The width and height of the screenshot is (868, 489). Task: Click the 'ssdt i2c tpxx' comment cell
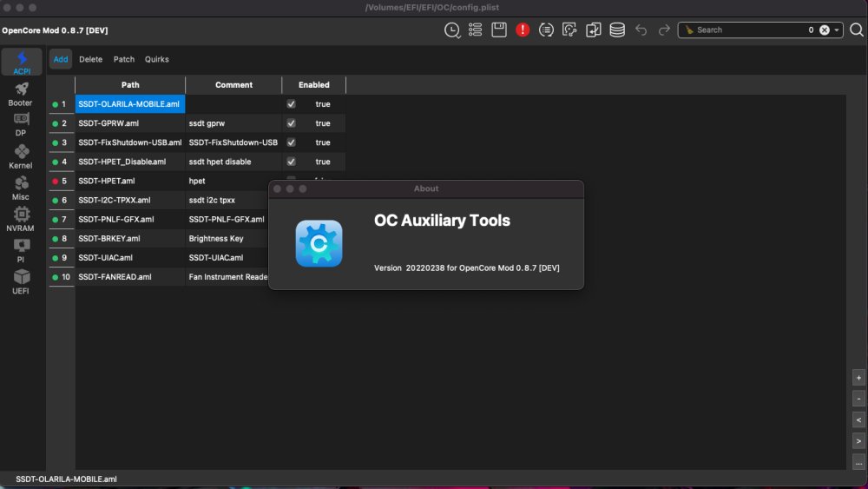(227, 200)
